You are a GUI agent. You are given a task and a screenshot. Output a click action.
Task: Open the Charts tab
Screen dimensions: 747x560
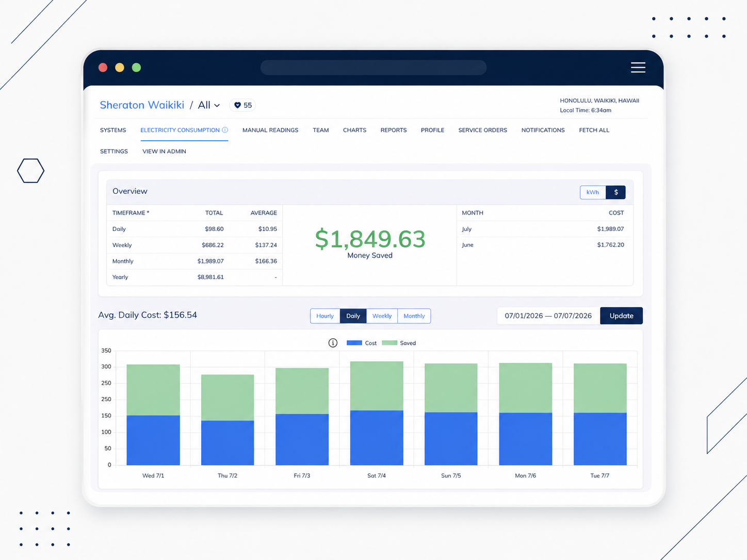(x=355, y=130)
